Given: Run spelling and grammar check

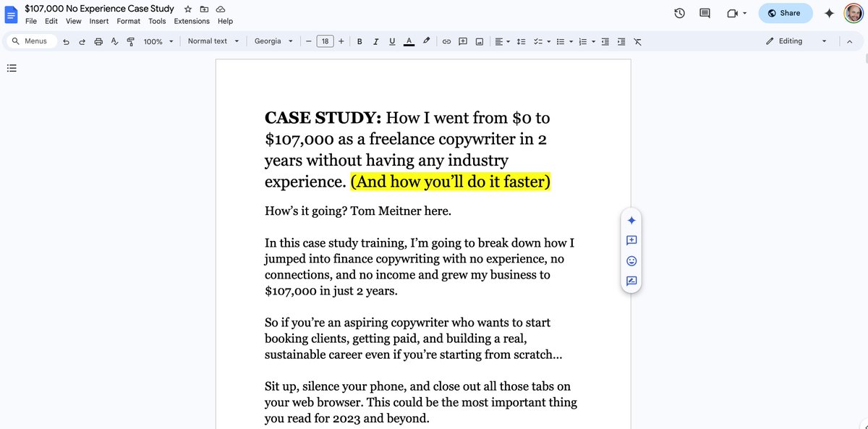Looking at the screenshot, I should [x=114, y=41].
